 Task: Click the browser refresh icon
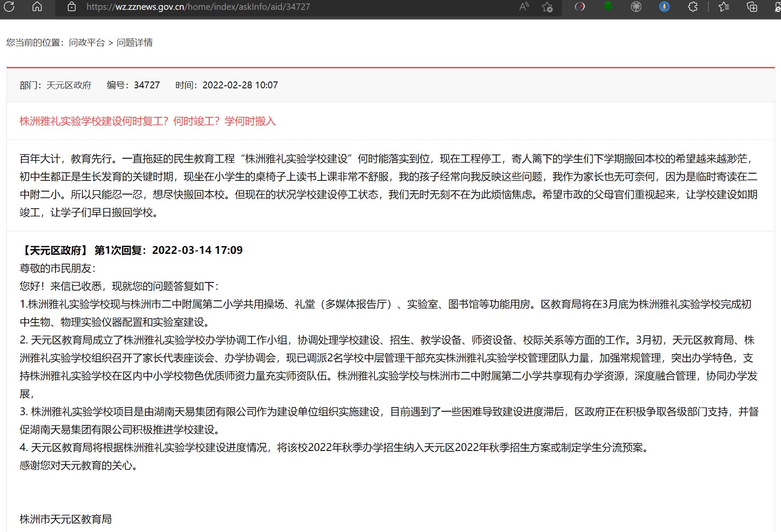(x=9, y=6)
